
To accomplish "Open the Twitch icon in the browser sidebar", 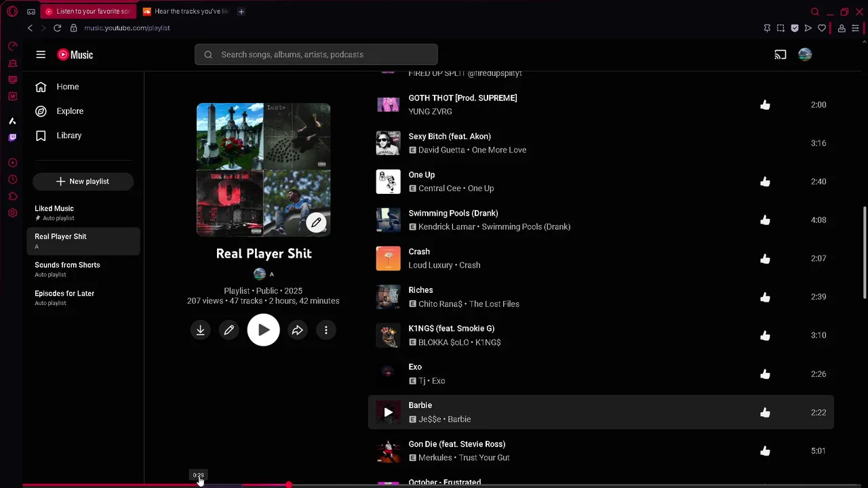I will point(12,138).
